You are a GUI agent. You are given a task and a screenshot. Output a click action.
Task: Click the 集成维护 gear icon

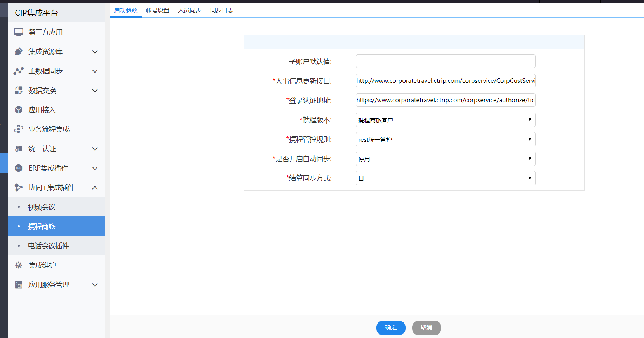pos(18,265)
